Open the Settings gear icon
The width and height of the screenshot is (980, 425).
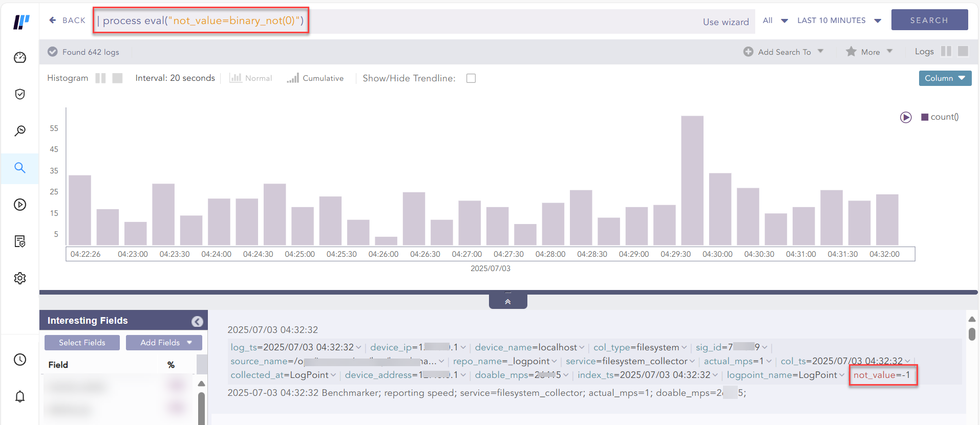coord(20,278)
